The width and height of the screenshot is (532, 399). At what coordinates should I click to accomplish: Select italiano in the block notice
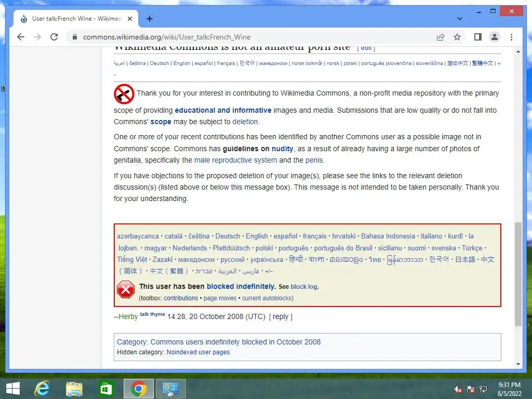click(x=432, y=236)
